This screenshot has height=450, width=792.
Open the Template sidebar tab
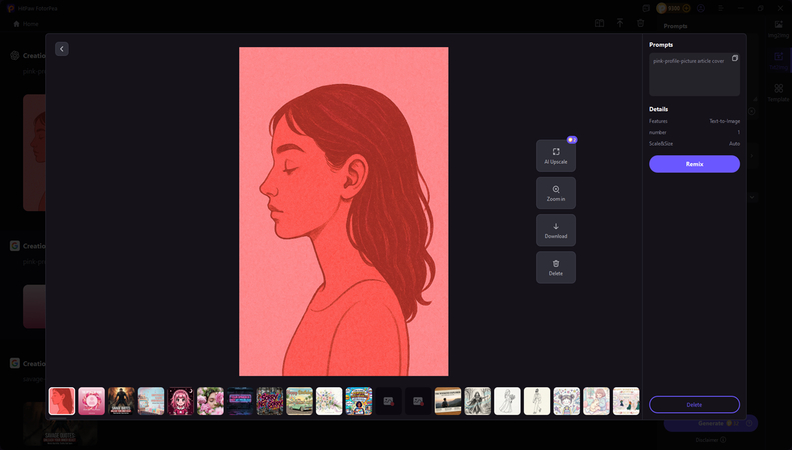pyautogui.click(x=778, y=92)
